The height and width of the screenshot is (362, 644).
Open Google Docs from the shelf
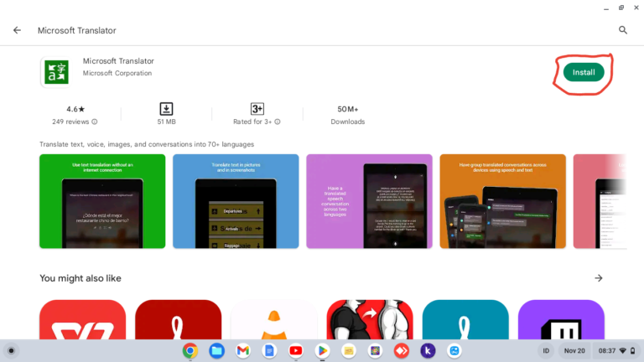pyautogui.click(x=269, y=351)
